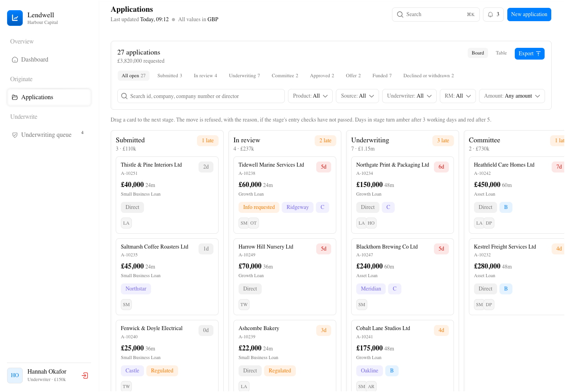Click the AR avatar on Cobalt Lane Studios card

[x=371, y=387]
